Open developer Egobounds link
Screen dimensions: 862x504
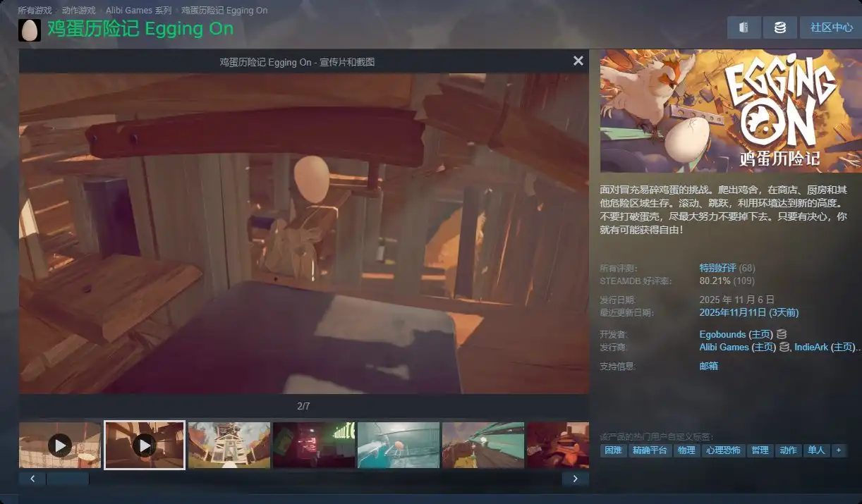pyautogui.click(x=723, y=334)
